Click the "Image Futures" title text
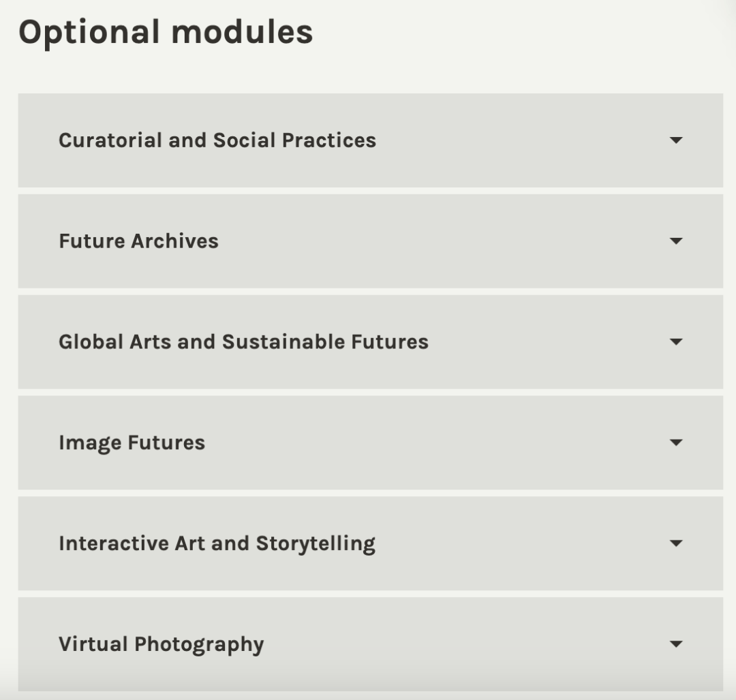The width and height of the screenshot is (736, 700). pyautogui.click(x=132, y=443)
